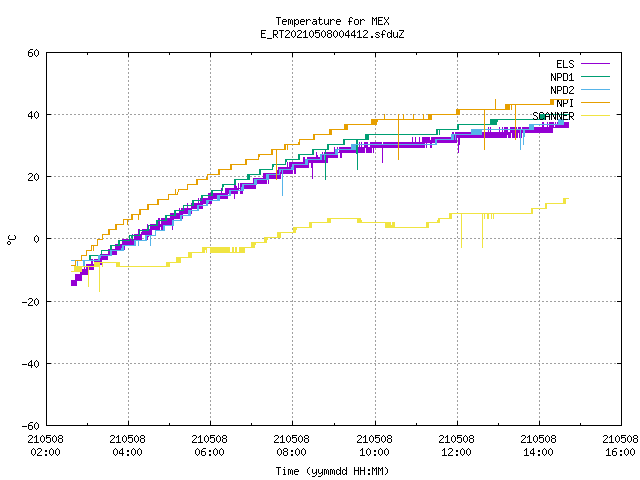
Task: Click the x-axis tick label 210508 06:00
Action: (x=209, y=446)
